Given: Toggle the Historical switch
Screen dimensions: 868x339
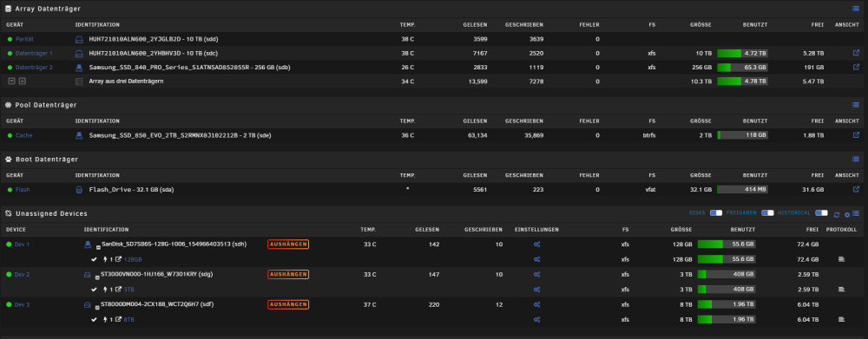Looking at the screenshot, I should pos(821,213).
